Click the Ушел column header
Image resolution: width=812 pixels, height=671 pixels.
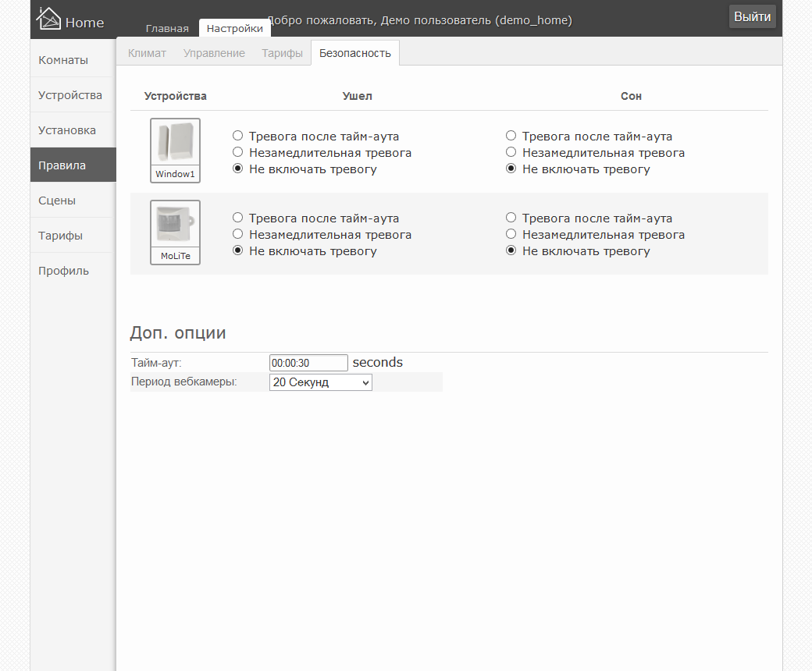[x=358, y=96]
